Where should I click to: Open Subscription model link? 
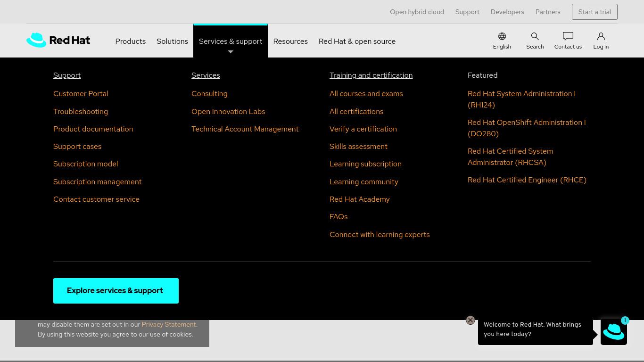coord(85,164)
